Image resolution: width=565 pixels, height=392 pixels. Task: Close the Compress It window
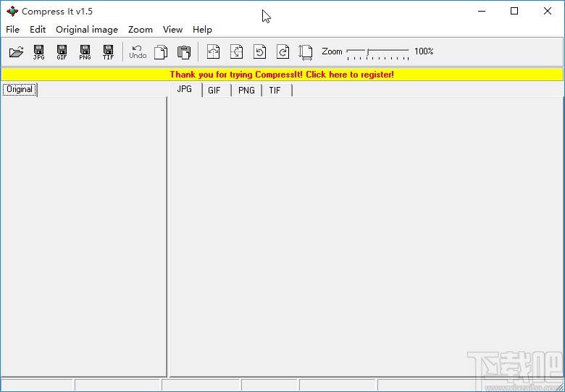point(548,11)
